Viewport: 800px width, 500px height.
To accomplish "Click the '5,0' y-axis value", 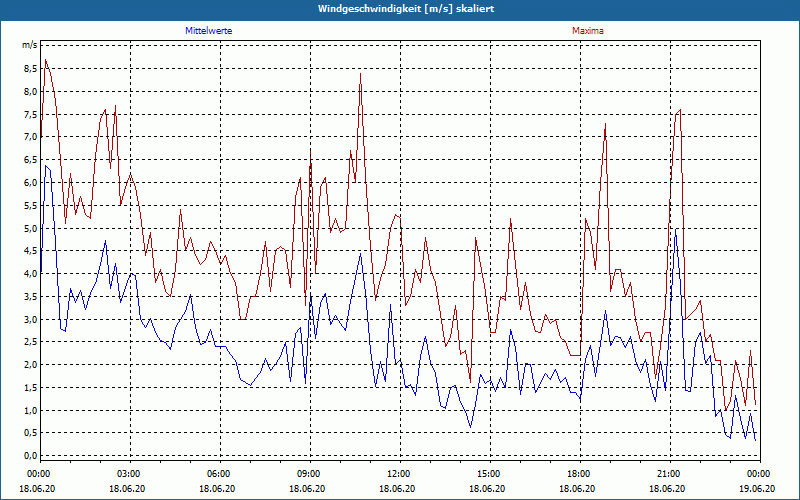I will (x=31, y=228).
